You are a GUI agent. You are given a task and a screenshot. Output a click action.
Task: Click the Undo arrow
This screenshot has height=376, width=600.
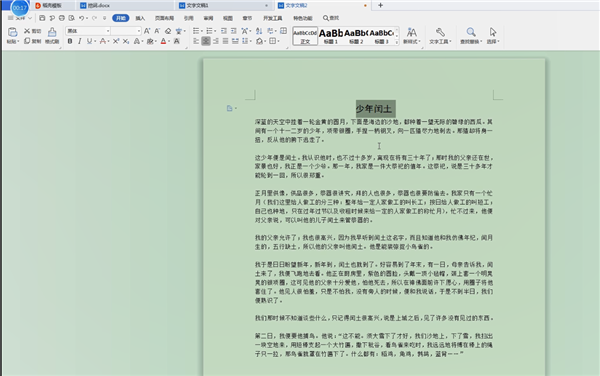click(82, 18)
